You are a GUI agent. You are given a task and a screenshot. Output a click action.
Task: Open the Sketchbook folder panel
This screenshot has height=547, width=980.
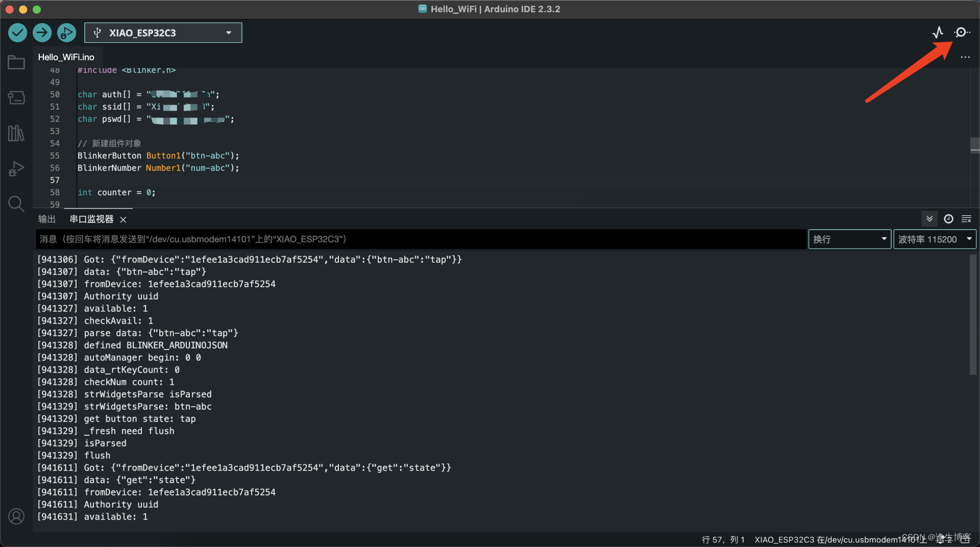(x=16, y=62)
